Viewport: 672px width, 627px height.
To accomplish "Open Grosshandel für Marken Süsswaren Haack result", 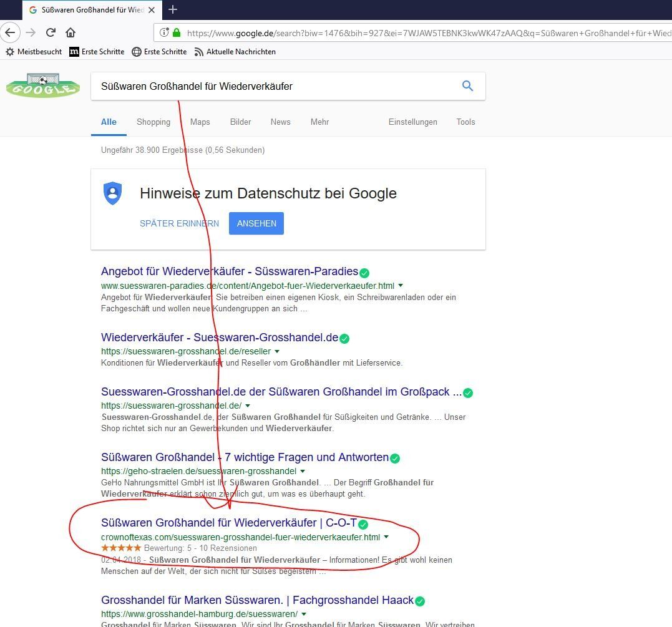I will [257, 600].
